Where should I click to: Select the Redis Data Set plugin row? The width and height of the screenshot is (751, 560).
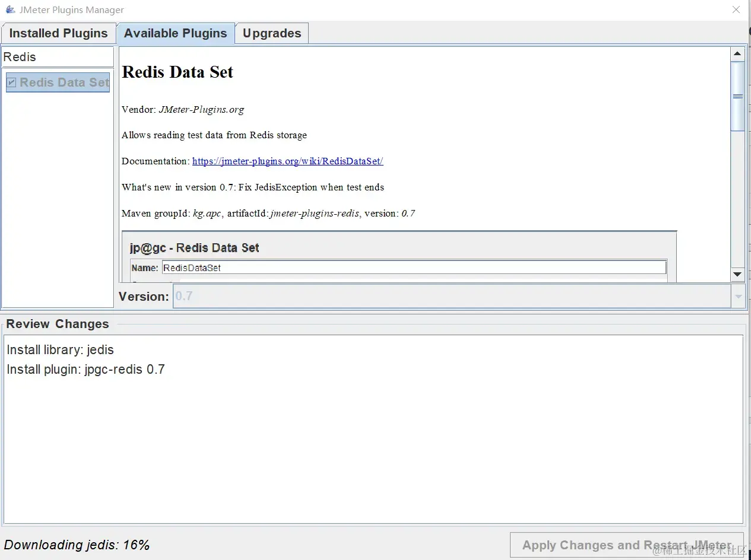coord(58,82)
